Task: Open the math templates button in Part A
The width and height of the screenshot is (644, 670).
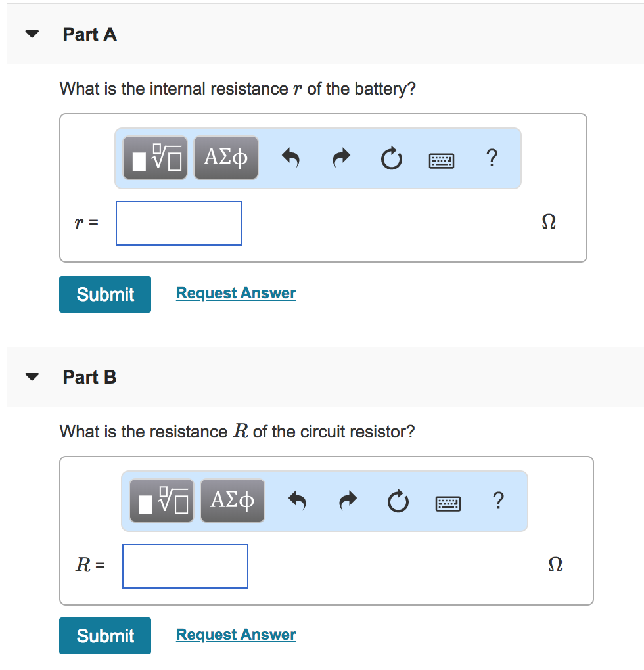Action: [155, 158]
